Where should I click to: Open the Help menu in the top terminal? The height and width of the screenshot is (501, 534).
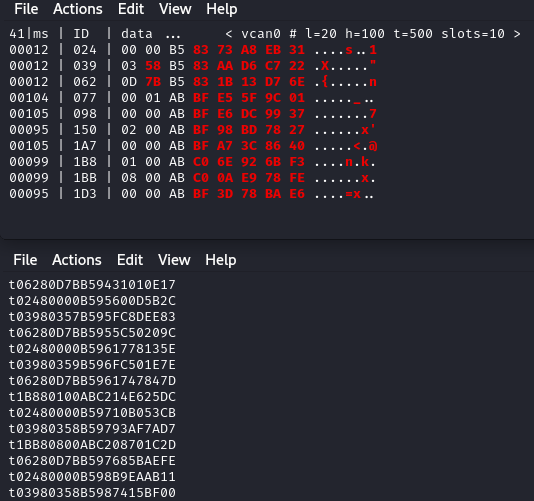(222, 9)
